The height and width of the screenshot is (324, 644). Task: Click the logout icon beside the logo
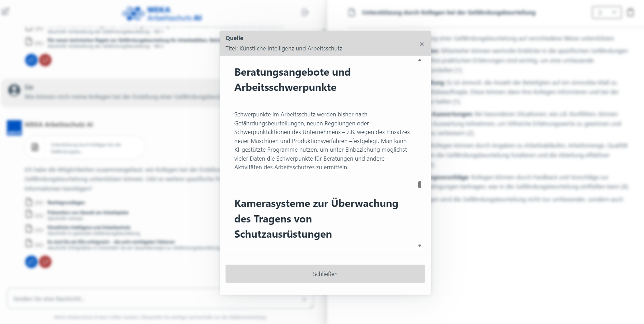point(305,13)
